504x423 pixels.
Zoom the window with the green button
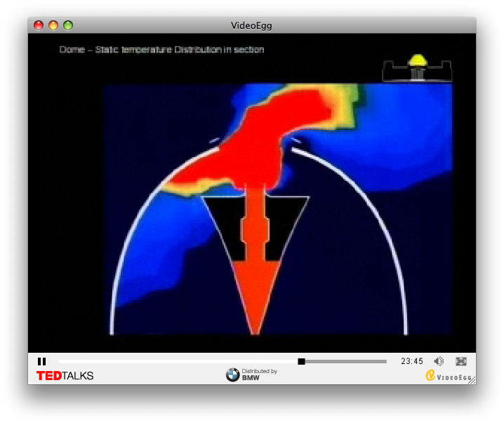coord(68,26)
